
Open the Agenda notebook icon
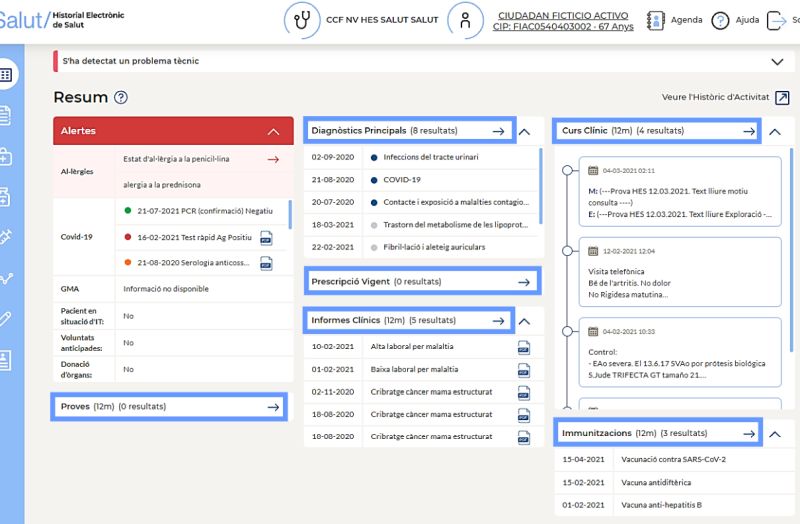point(655,20)
